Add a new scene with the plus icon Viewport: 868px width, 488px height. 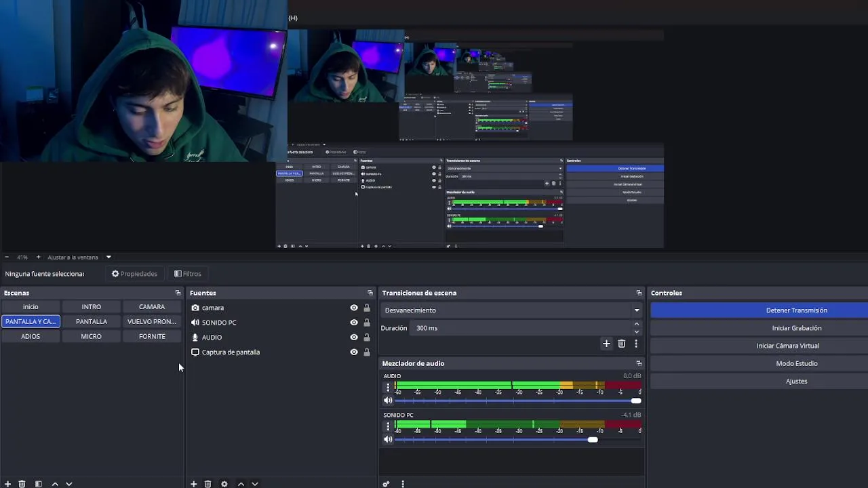pos(8,484)
